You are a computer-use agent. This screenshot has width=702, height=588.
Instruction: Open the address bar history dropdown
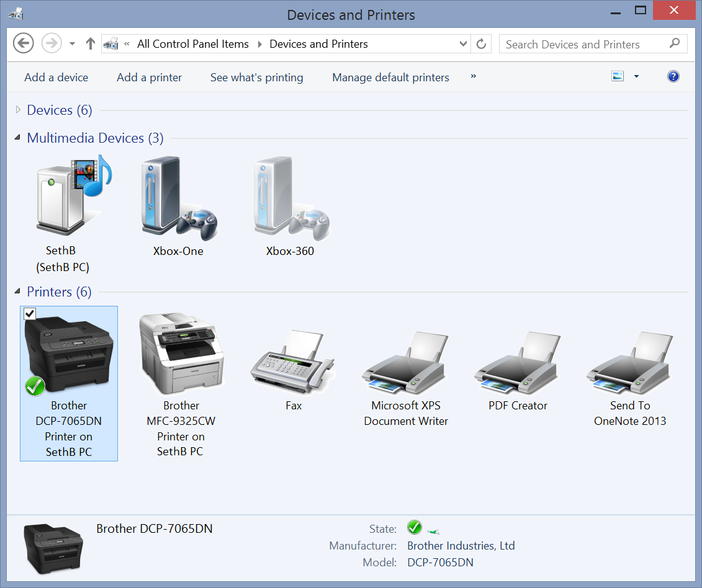click(464, 44)
